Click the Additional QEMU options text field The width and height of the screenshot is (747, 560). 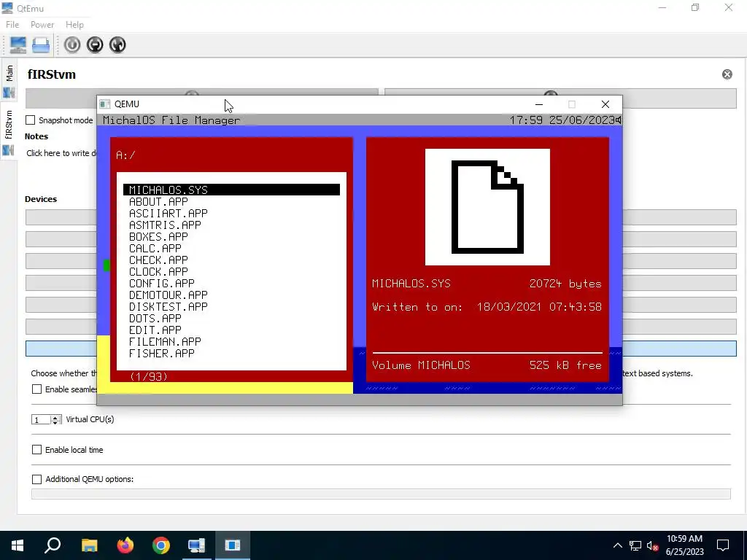[381, 494]
